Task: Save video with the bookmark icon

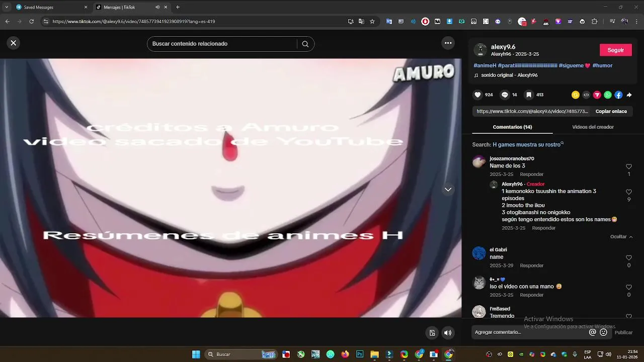Action: [x=529, y=95]
